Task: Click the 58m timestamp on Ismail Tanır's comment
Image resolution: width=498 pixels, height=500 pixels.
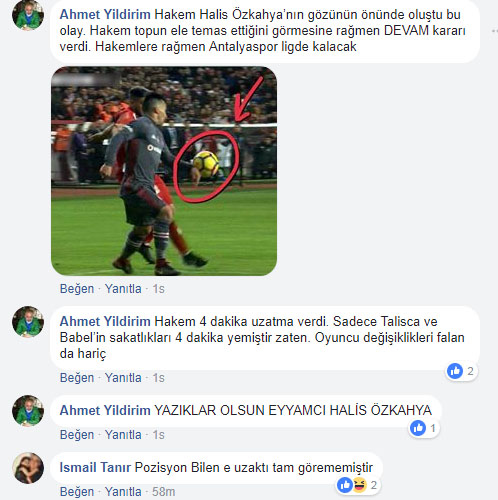Action: tap(164, 492)
